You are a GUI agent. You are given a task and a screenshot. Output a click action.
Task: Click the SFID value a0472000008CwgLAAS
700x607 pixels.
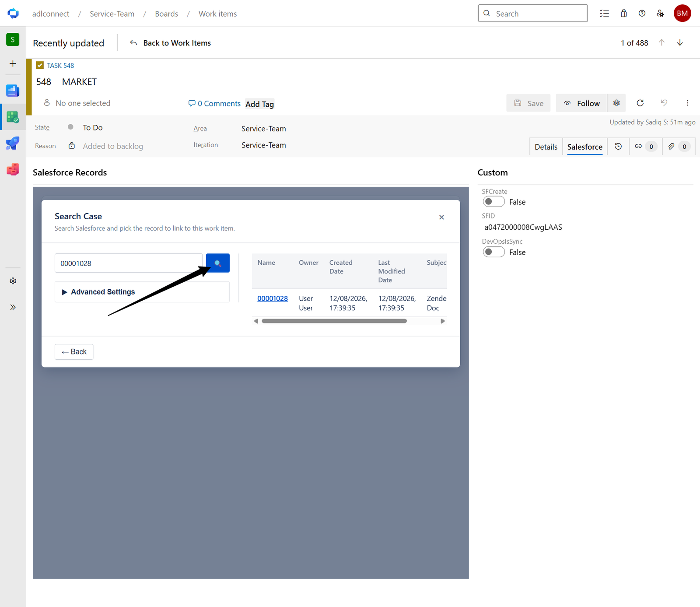tap(523, 227)
